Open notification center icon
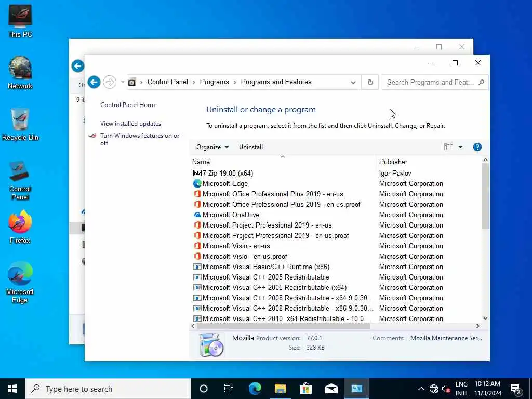The height and width of the screenshot is (399, 532). tap(516, 389)
